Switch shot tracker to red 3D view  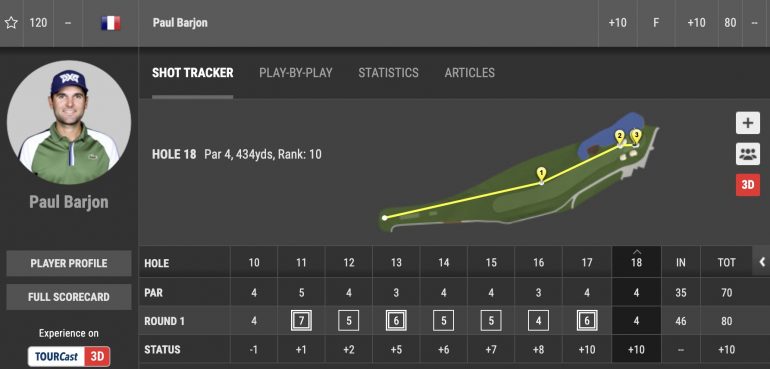747,185
